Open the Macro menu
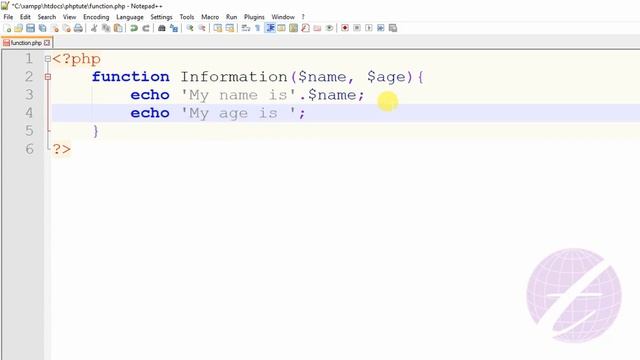Screen dimensions: 640x360 (x=210, y=17)
